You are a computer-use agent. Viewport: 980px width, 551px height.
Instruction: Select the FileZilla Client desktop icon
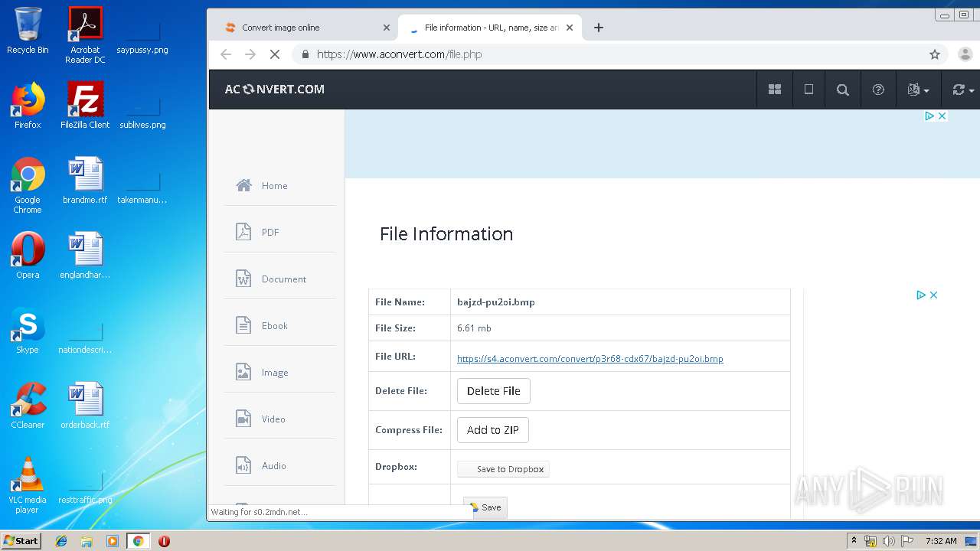pos(85,106)
